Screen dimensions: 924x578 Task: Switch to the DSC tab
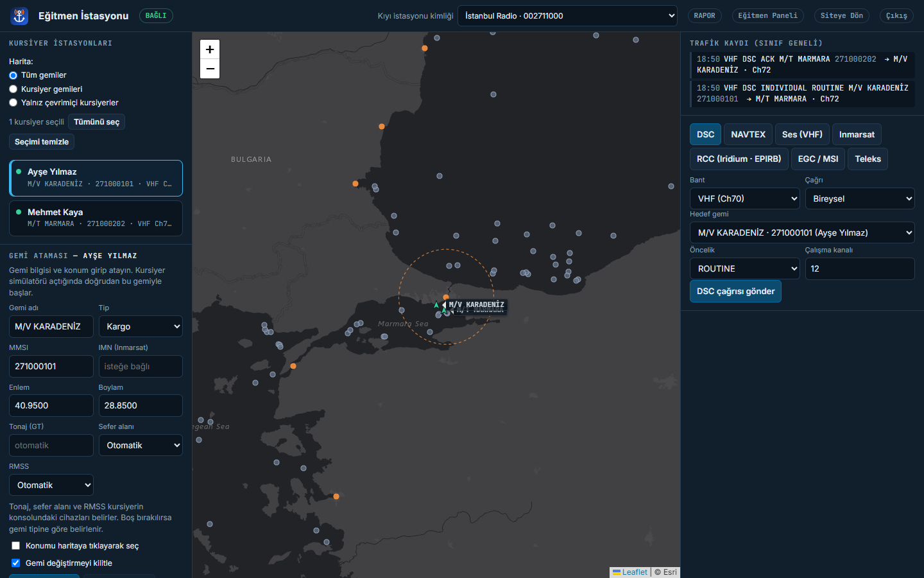tap(706, 134)
